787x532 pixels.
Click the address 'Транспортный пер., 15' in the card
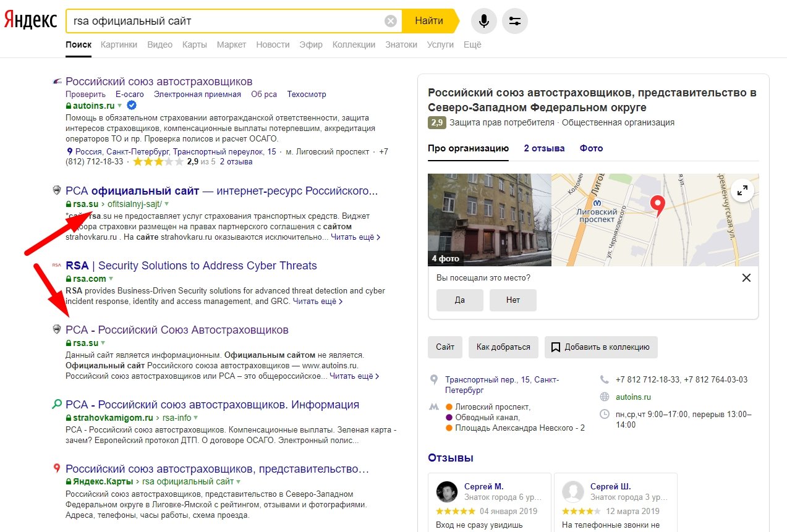502,385
